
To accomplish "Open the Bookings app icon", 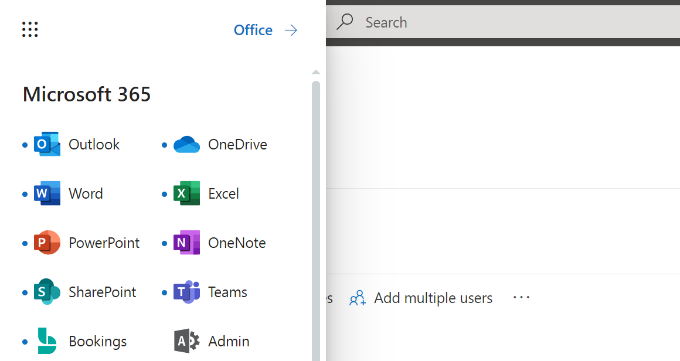I will tap(47, 341).
